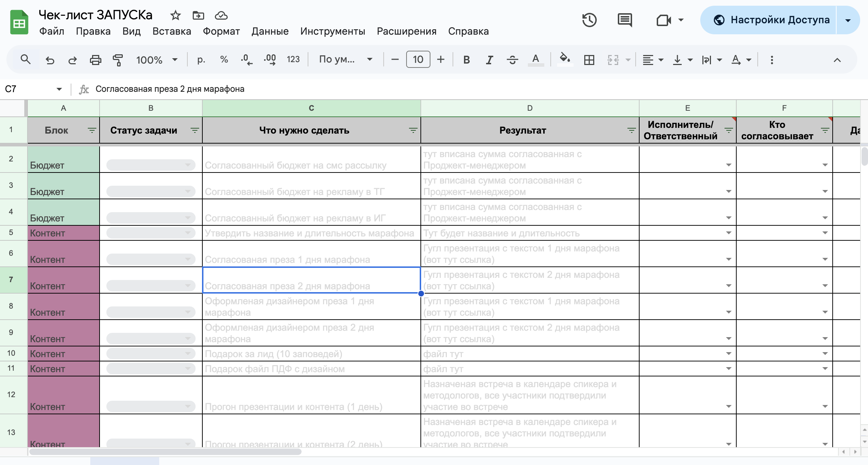Open the borders tool icon
868x465 pixels.
[589, 60]
